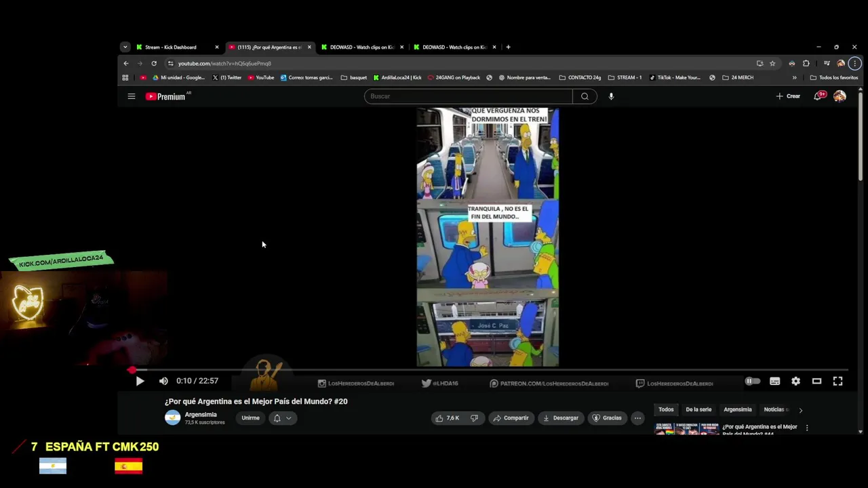
Task: Open the video settings gear
Action: point(795,381)
